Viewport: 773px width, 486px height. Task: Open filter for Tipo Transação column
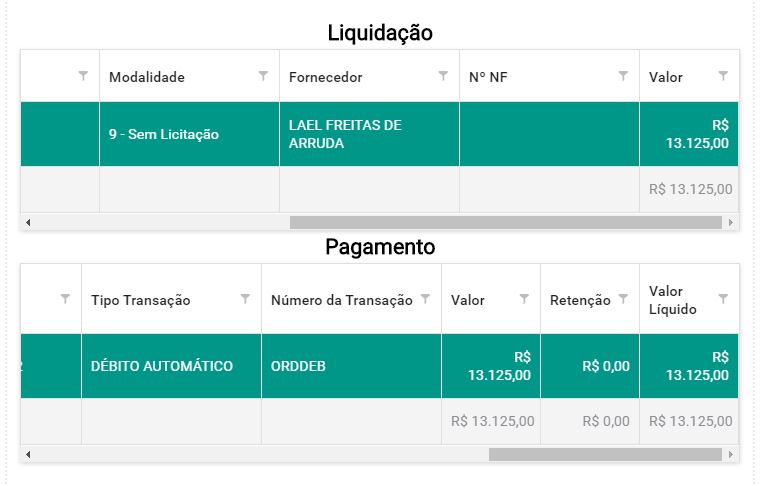point(245,299)
